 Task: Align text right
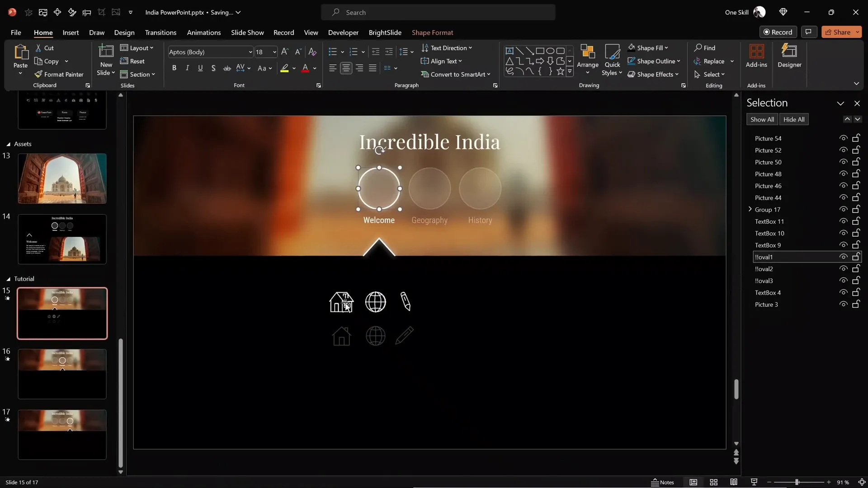359,68
